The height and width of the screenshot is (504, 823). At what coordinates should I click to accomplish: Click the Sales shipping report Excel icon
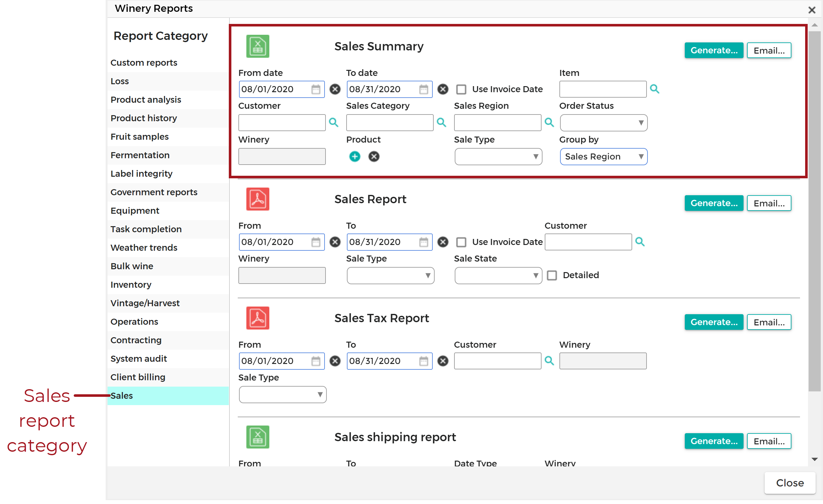point(258,437)
